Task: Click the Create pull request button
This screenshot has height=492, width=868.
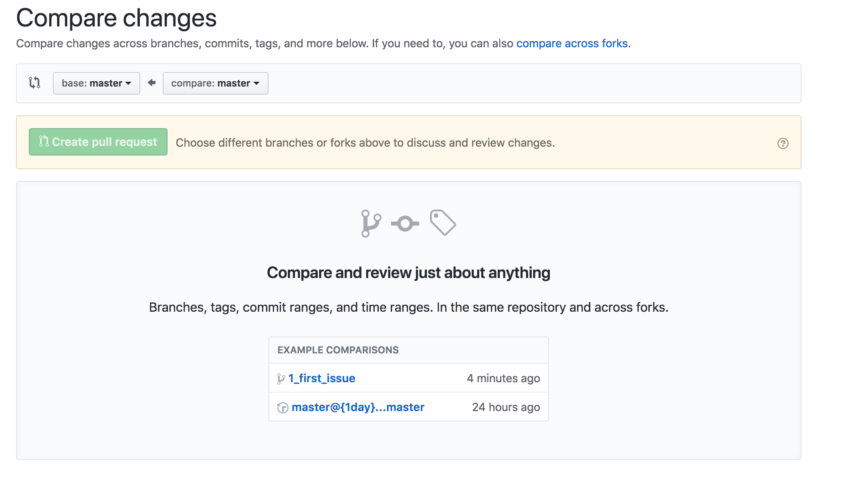Action: coord(98,141)
